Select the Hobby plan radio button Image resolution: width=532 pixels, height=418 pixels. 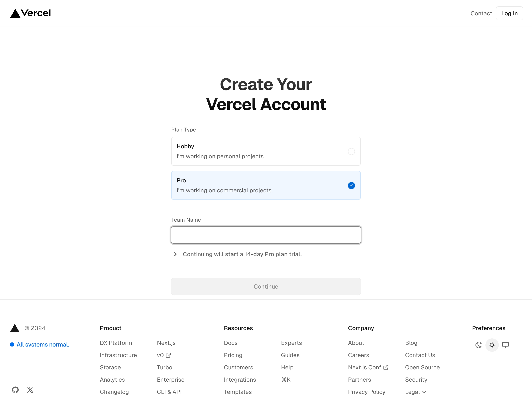click(351, 151)
